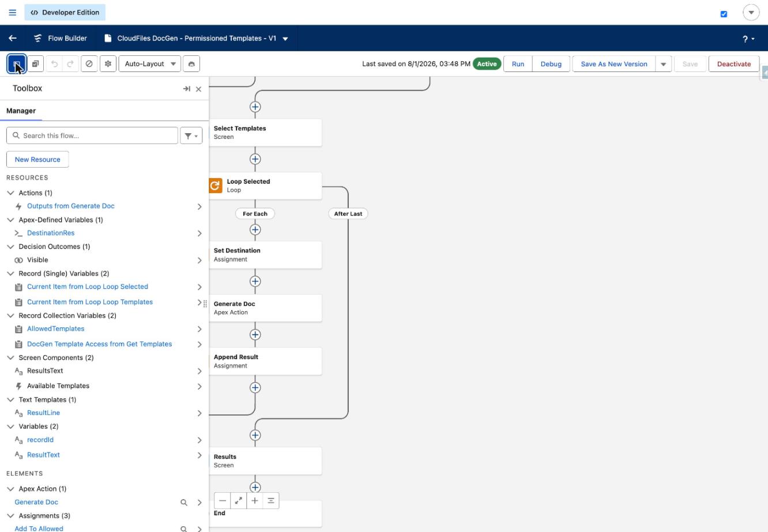Open the recordId variable link
The height and width of the screenshot is (532, 768).
tap(40, 440)
